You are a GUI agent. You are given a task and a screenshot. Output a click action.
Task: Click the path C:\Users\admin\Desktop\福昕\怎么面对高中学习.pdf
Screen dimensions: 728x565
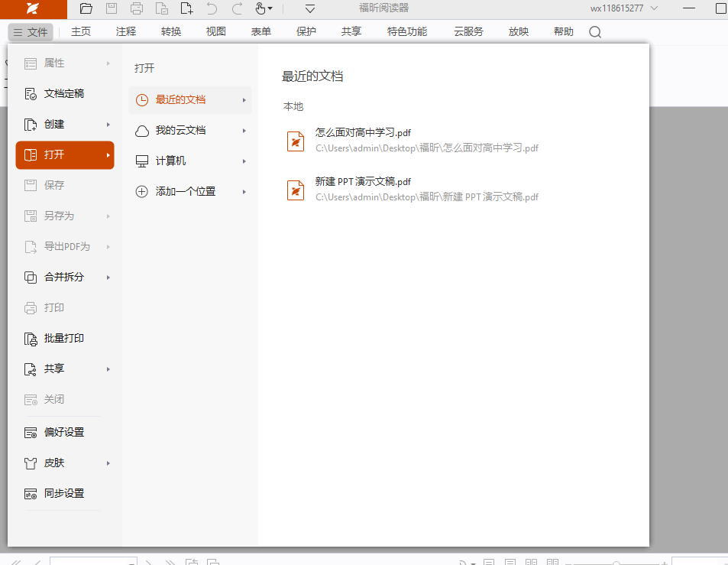[427, 148]
